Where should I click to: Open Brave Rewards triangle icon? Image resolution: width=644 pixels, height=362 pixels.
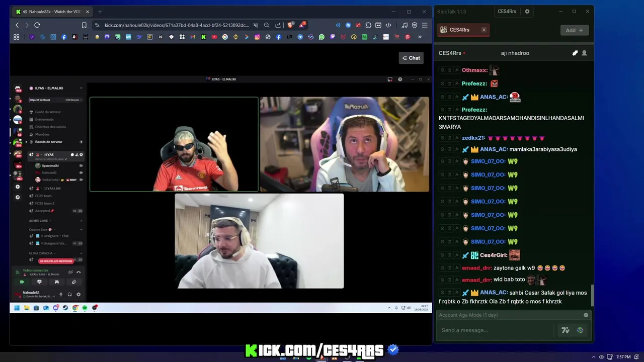[302, 25]
